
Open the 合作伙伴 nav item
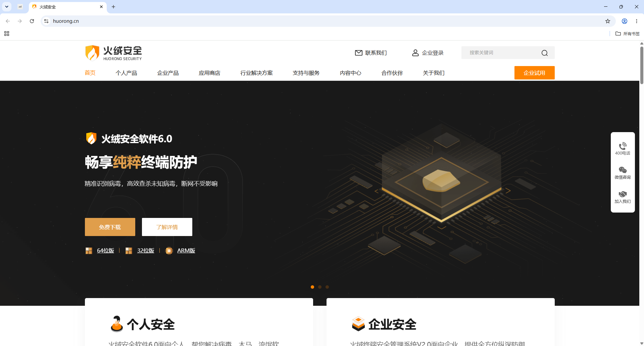[392, 73]
